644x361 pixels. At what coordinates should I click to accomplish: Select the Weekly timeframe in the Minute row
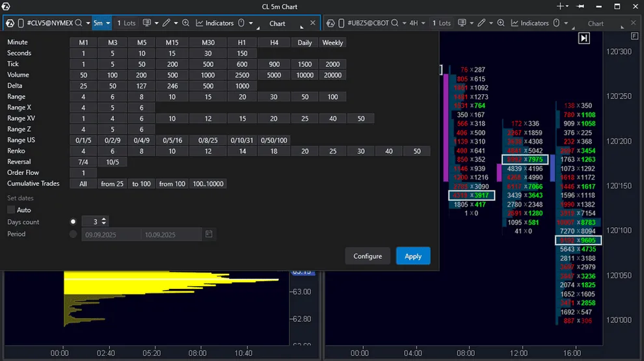tap(332, 43)
